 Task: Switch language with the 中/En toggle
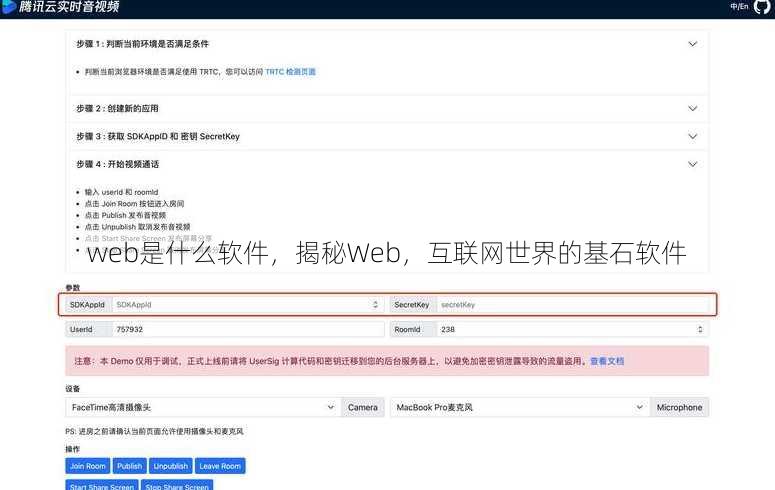pos(739,6)
